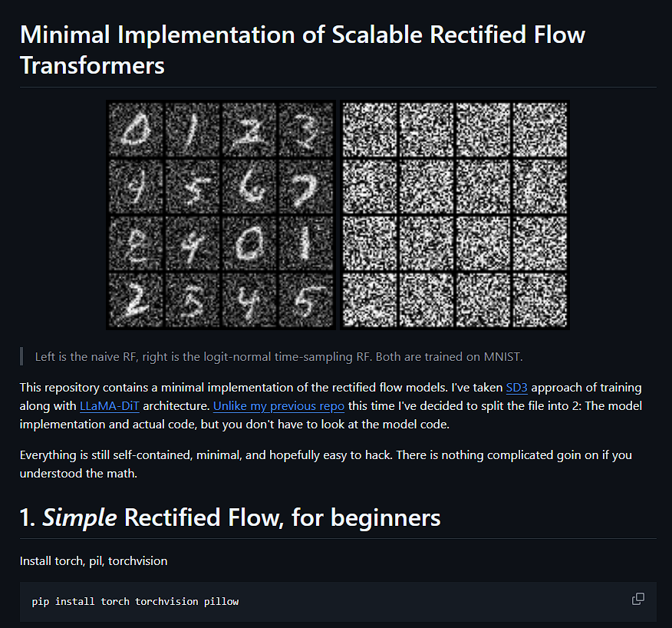View the MNIST samples comparison image
Viewport: 672px width, 628px height.
tap(338, 215)
